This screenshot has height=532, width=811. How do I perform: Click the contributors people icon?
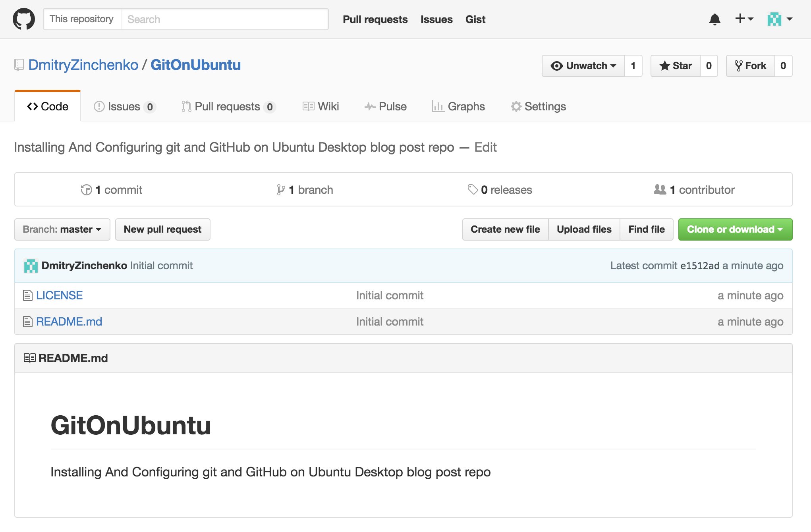(660, 190)
